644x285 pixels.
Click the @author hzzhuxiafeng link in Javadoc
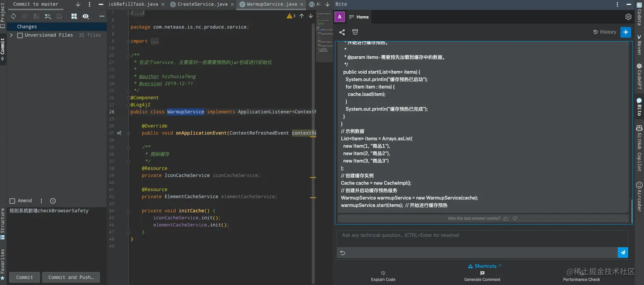(x=167, y=77)
